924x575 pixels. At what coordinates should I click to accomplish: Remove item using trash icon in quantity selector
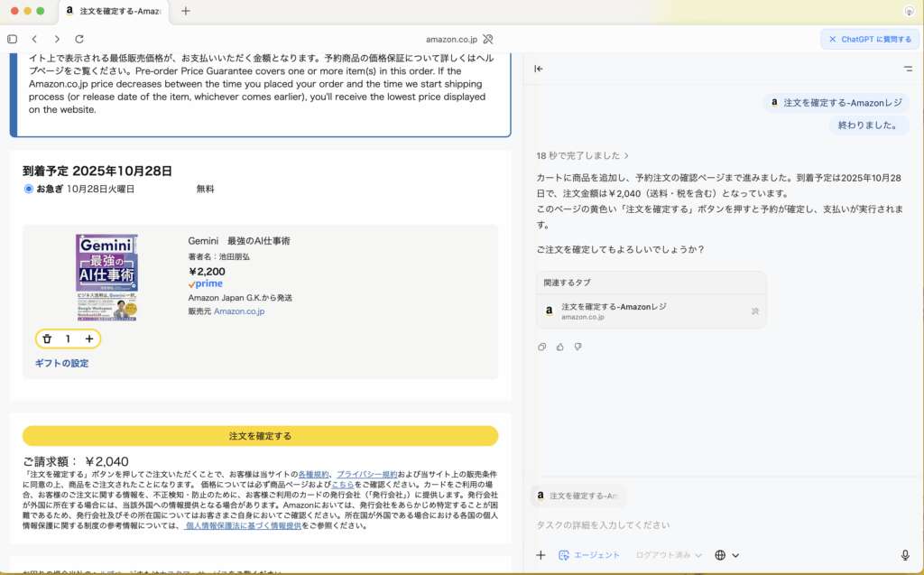tap(49, 339)
